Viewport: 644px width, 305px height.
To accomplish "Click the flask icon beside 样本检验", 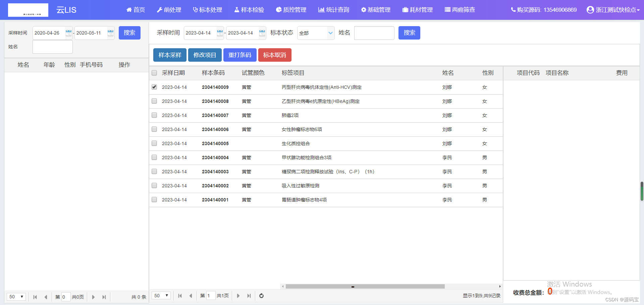I will point(237,10).
